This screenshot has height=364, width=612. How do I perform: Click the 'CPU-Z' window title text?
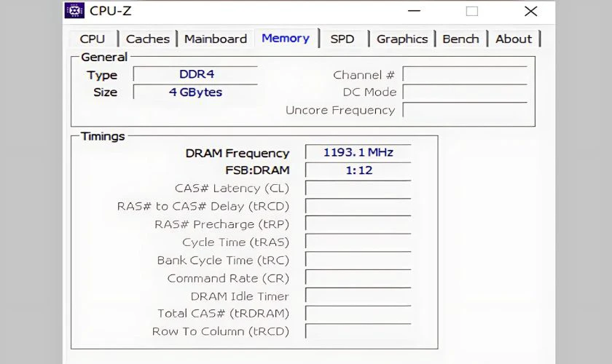pyautogui.click(x=111, y=11)
